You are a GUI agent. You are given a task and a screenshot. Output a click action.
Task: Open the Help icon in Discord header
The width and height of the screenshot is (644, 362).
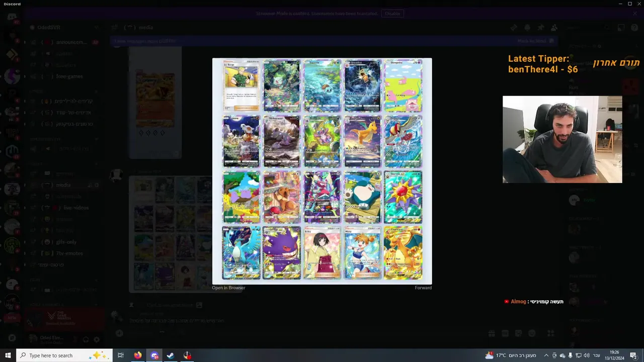point(634,28)
